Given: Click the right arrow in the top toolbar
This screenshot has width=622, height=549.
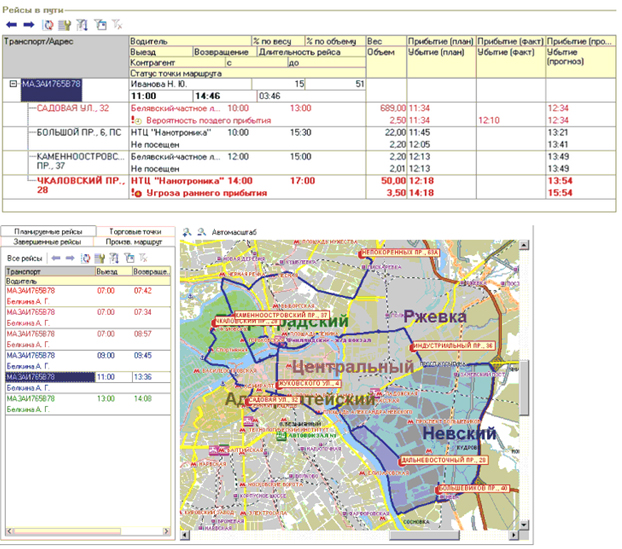Looking at the screenshot, I should (x=29, y=25).
